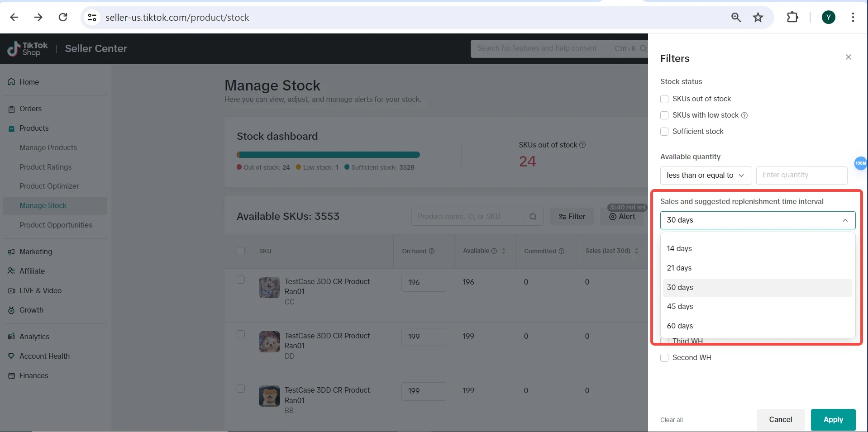Select 45 days from the interval list

(680, 307)
